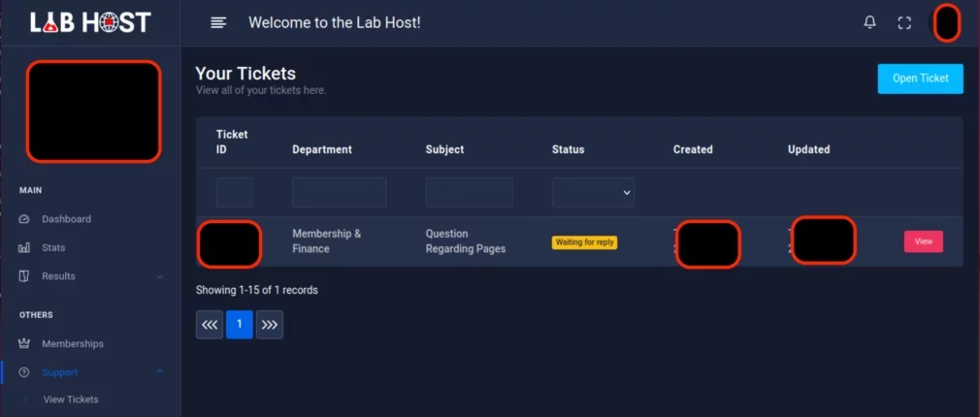The width and height of the screenshot is (980, 417).
Task: Sort by Ticket ID column header
Action: pyautogui.click(x=232, y=142)
